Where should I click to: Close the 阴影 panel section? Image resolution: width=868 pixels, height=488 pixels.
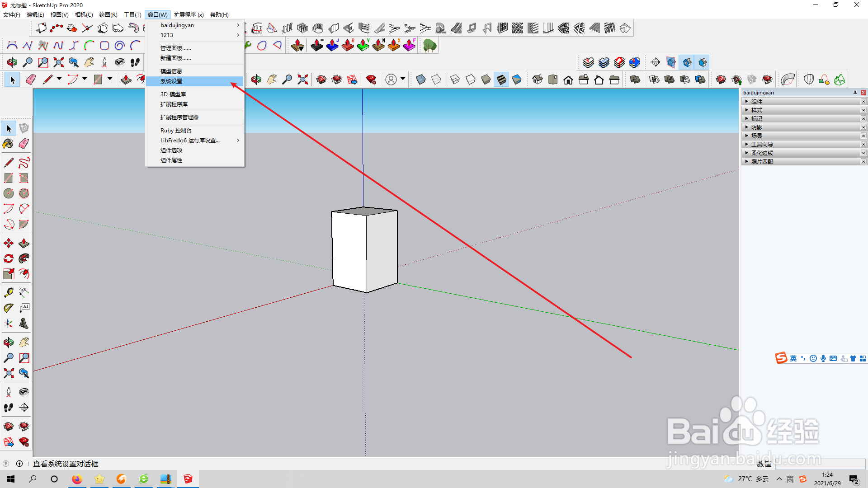(x=863, y=127)
